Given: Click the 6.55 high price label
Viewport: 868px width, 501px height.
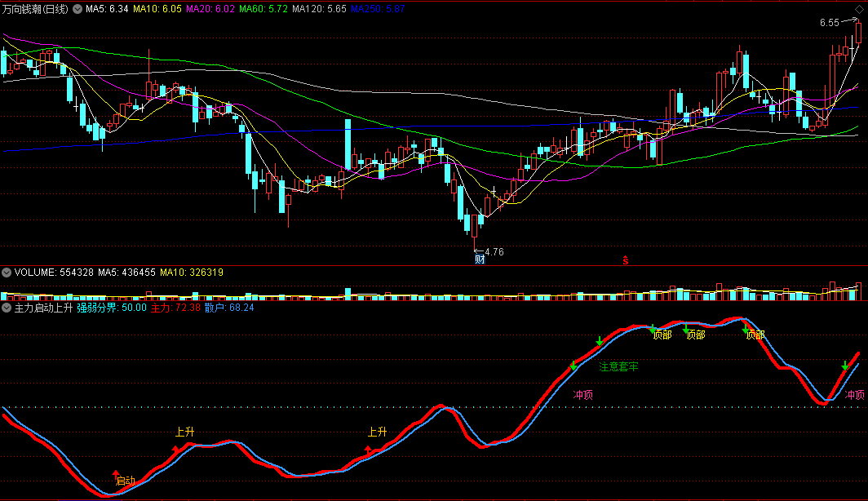Looking at the screenshot, I should click(x=829, y=23).
